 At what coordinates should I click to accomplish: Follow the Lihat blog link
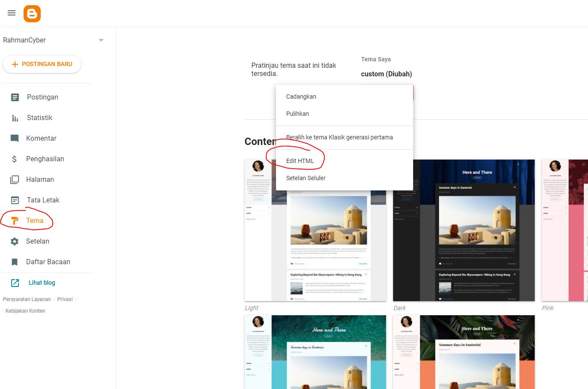(x=42, y=283)
